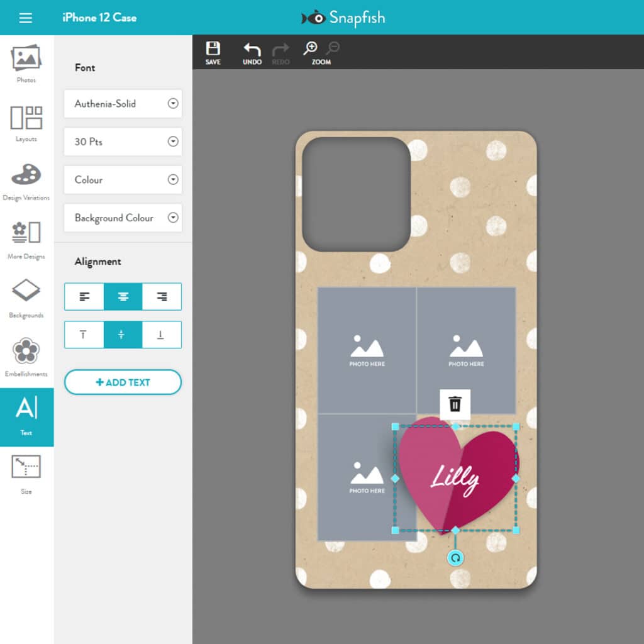Expand the 30 Pts font size dropdown
The image size is (644, 644).
[x=123, y=142]
